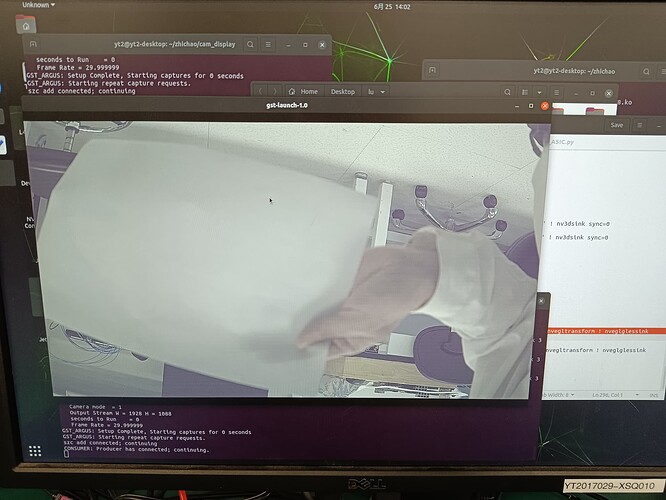The width and height of the screenshot is (666, 500).
Task: Close the small window beside the video
Action: point(541,301)
